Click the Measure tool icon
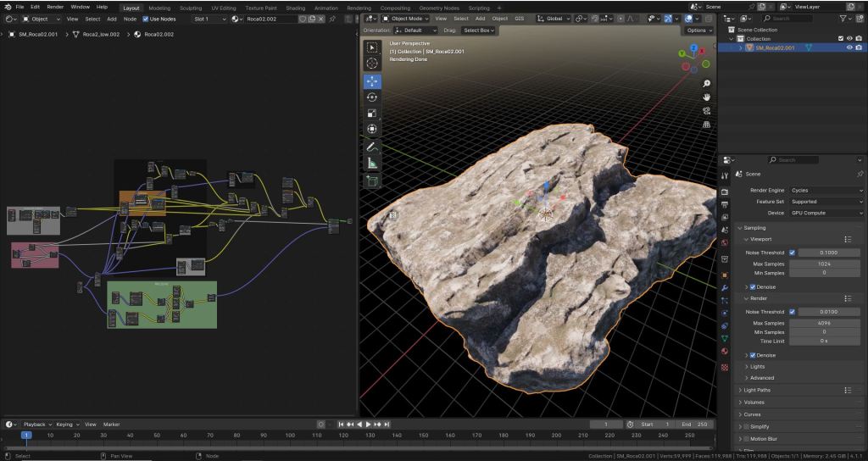The image size is (868, 461). click(372, 164)
